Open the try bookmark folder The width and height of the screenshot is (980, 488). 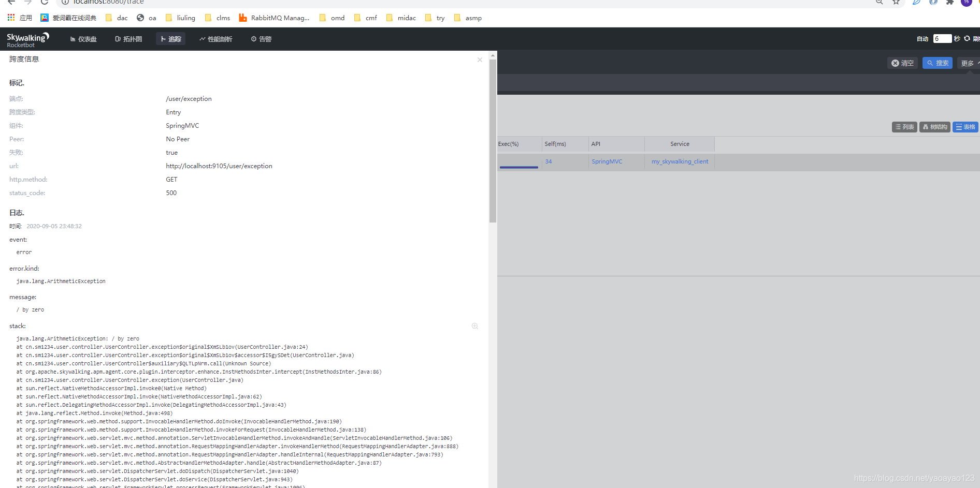click(435, 18)
